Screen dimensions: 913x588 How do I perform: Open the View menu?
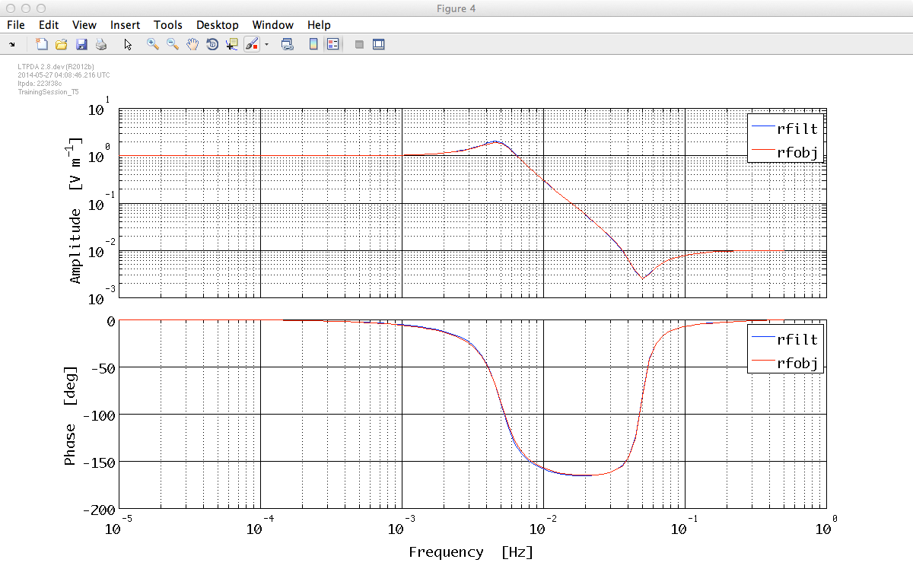click(x=84, y=25)
